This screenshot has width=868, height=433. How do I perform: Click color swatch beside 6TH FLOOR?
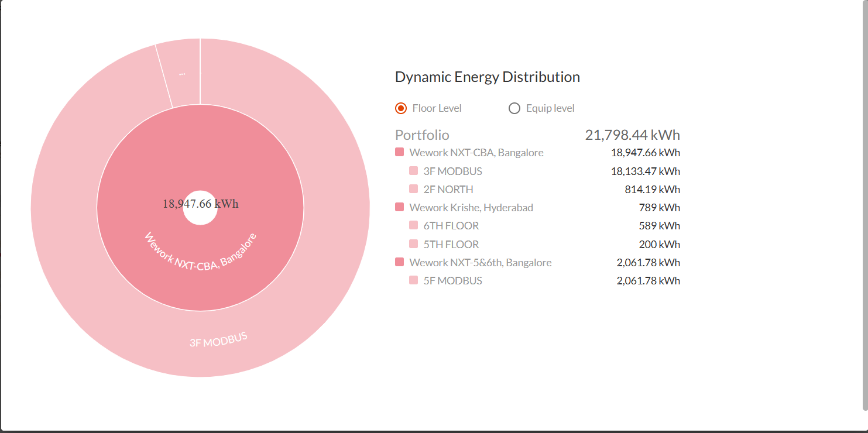coord(414,225)
